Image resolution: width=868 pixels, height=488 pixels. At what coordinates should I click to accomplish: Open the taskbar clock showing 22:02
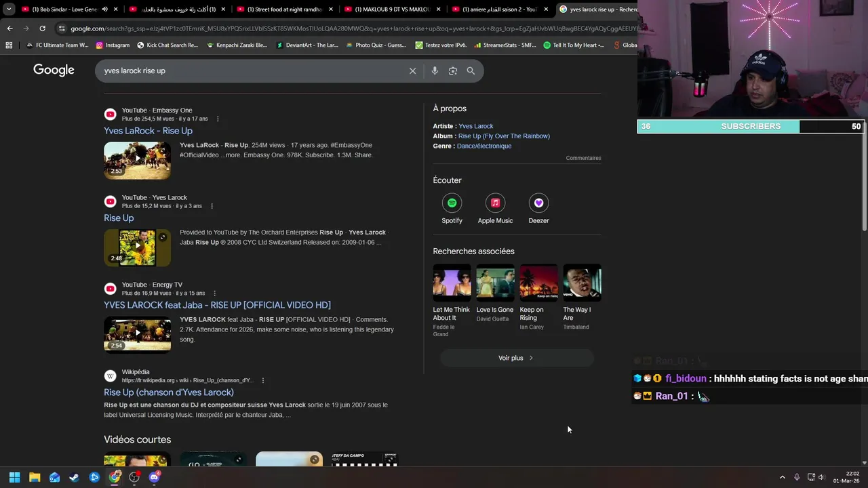click(x=846, y=477)
